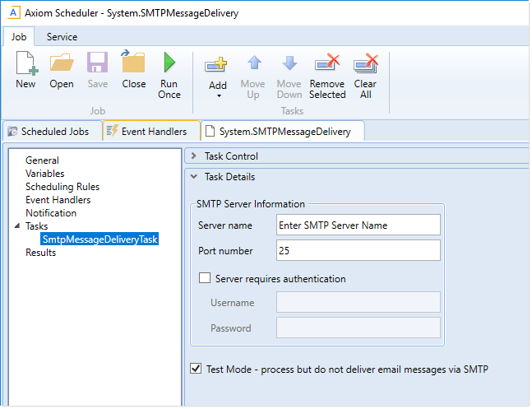Select the System.SMTPMessageDelivery tab
532x409 pixels.
283,132
